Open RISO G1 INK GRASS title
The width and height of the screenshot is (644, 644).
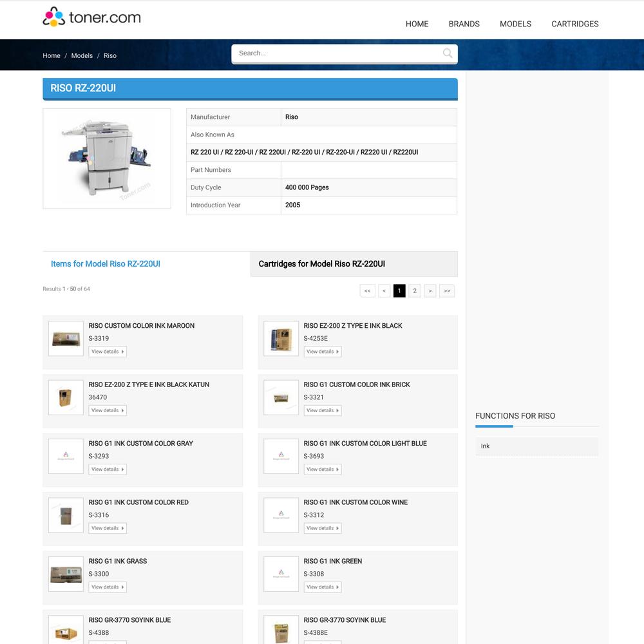click(x=118, y=561)
